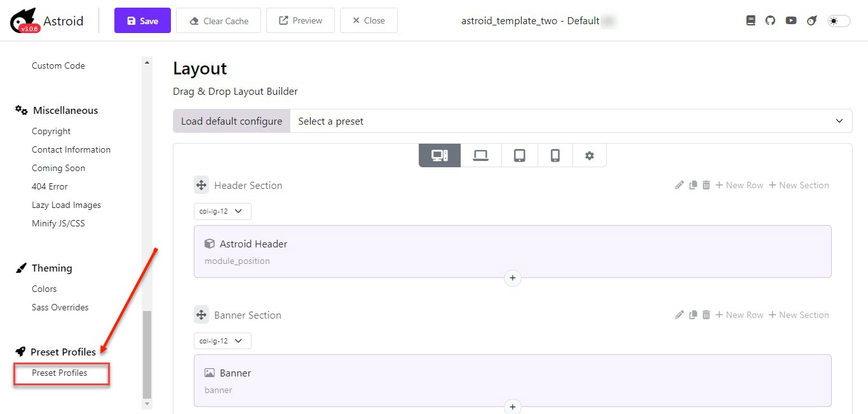868x414 pixels.
Task: Click the sidebar scrollbar thumb
Action: click(x=147, y=354)
